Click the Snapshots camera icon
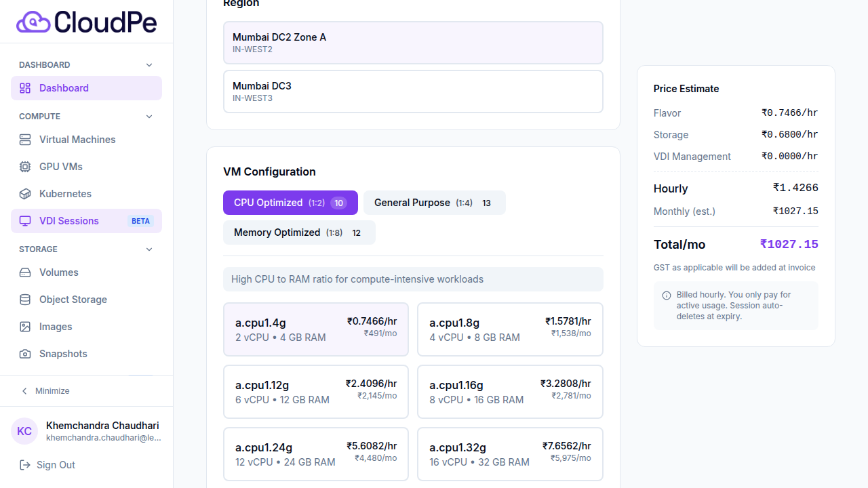The height and width of the screenshot is (488, 868). pyautogui.click(x=25, y=354)
